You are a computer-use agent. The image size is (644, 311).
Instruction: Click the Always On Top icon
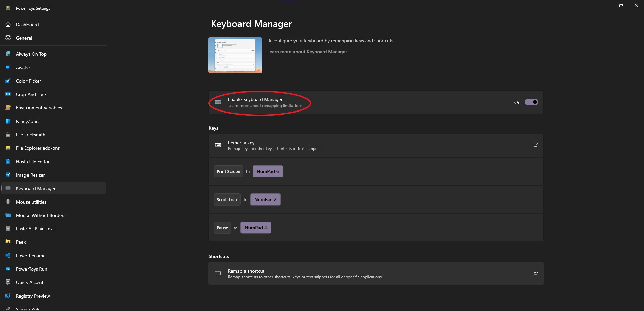[x=8, y=54]
